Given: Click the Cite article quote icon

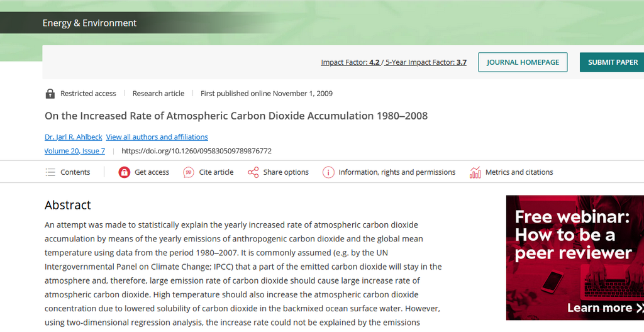Looking at the screenshot, I should [x=189, y=172].
